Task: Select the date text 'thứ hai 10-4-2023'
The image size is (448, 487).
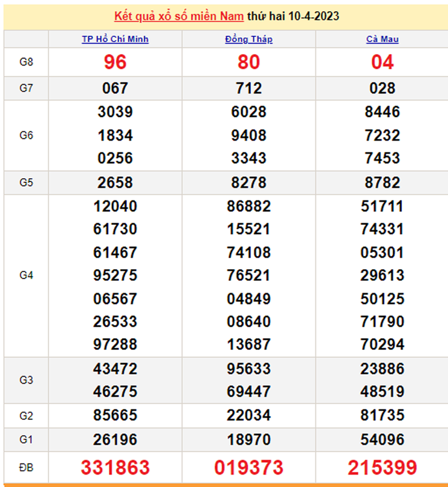Action: tap(292, 16)
